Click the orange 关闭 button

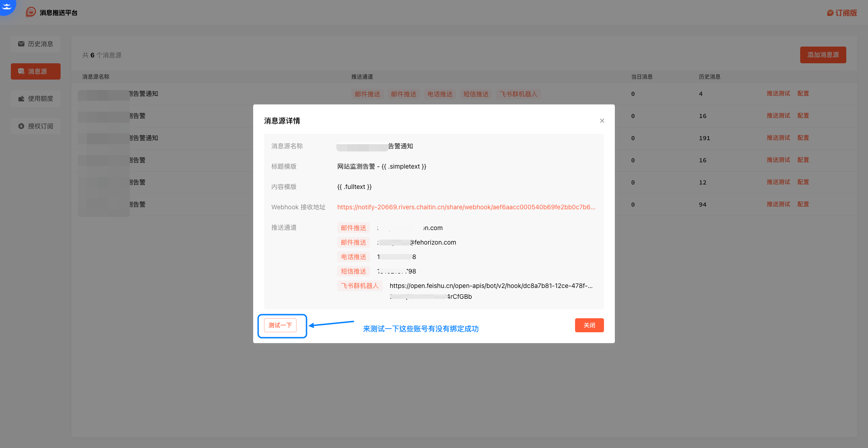coord(589,325)
